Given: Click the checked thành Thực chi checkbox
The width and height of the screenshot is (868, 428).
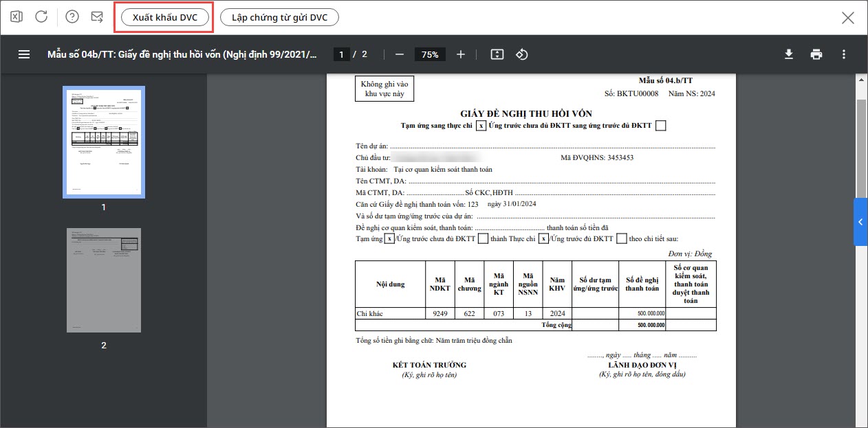Looking at the screenshot, I should pos(543,239).
